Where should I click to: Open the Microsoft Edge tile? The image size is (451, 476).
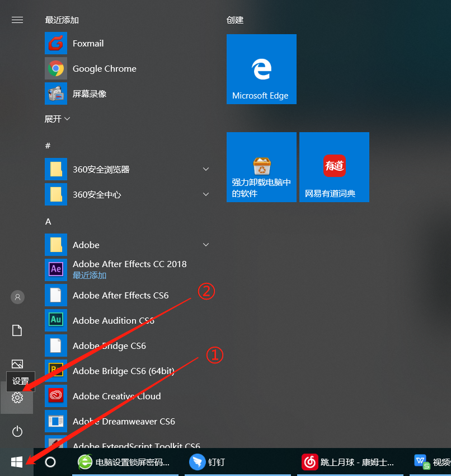[261, 69]
